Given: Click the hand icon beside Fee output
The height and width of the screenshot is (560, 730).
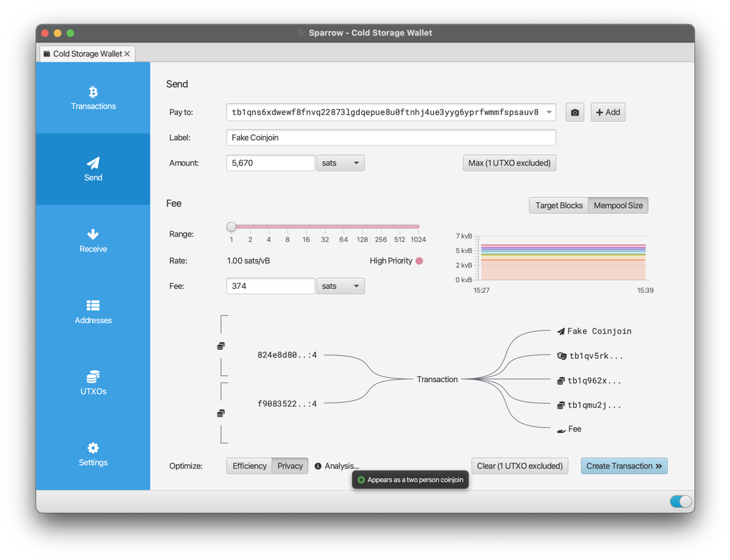Looking at the screenshot, I should pyautogui.click(x=562, y=430).
